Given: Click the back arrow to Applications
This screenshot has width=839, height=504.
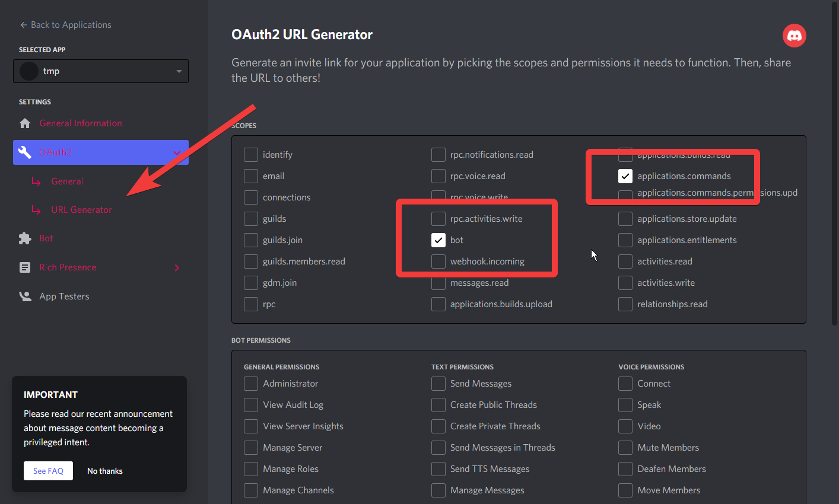Looking at the screenshot, I should pos(24,25).
